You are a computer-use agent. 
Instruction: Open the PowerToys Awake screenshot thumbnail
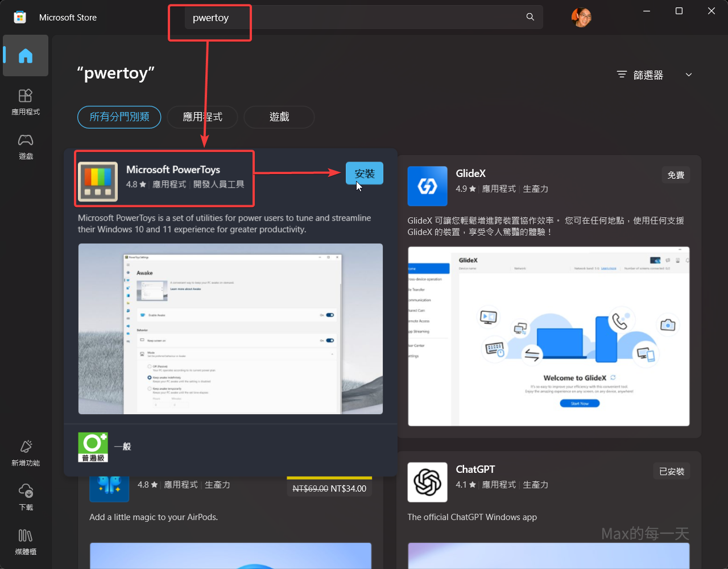[230, 329]
